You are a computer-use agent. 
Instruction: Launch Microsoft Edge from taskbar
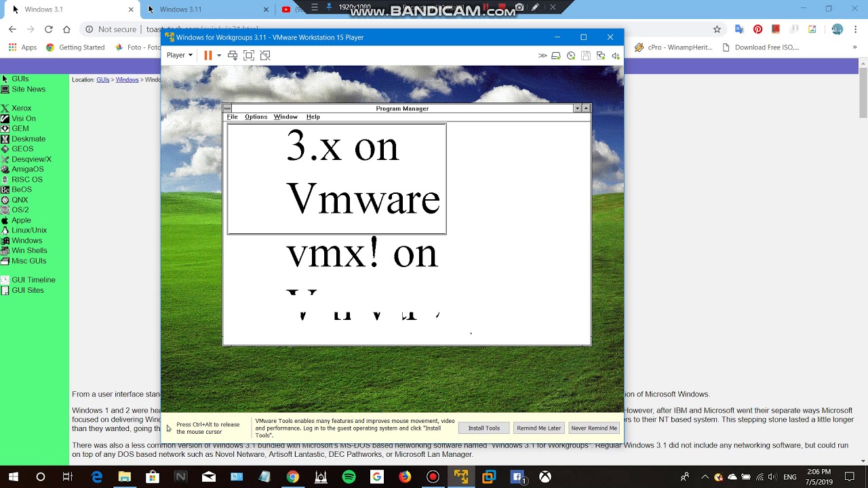97,477
